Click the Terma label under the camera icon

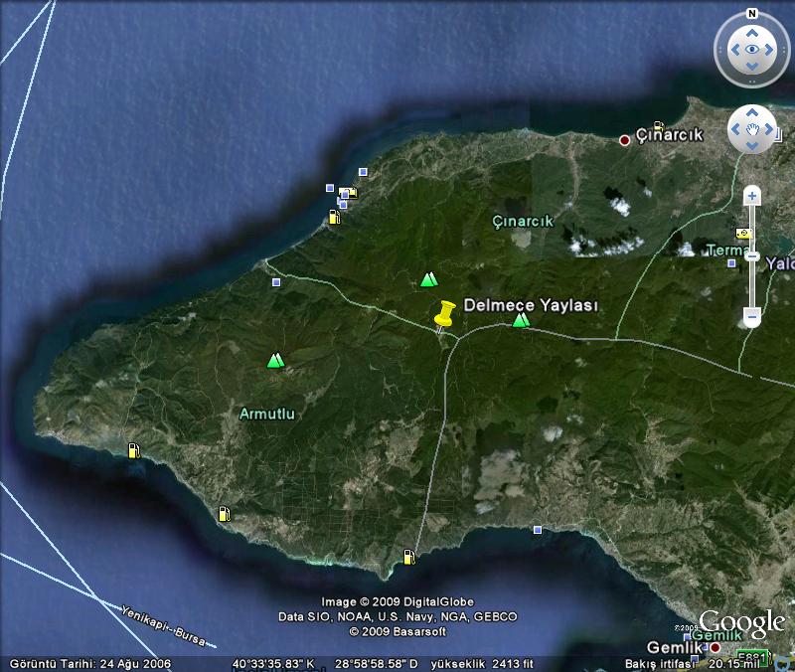(x=726, y=251)
